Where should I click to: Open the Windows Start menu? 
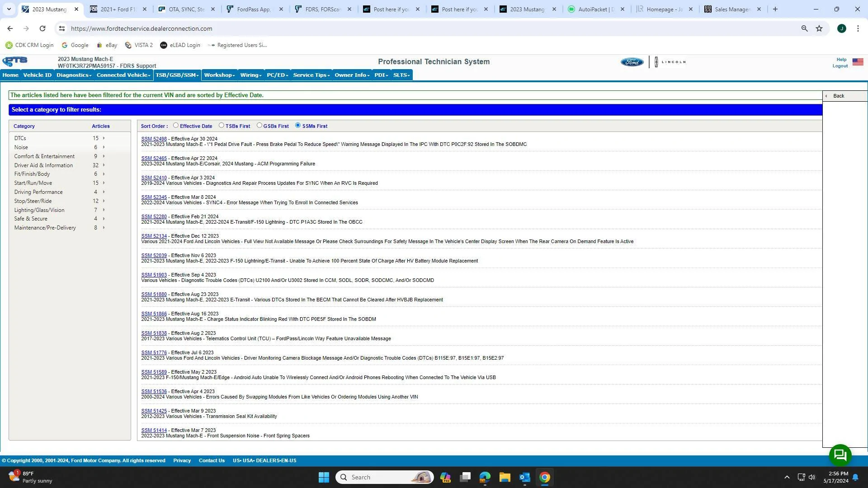[324, 477]
